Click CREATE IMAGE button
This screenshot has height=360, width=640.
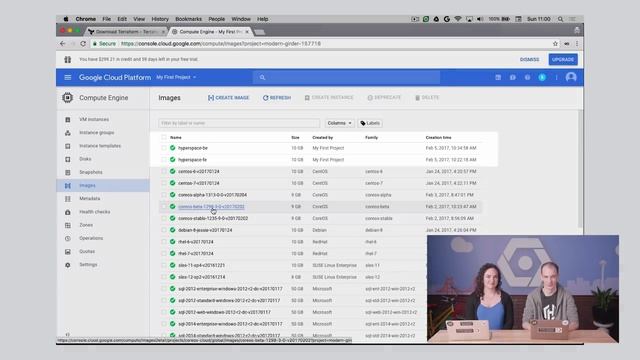pyautogui.click(x=229, y=98)
